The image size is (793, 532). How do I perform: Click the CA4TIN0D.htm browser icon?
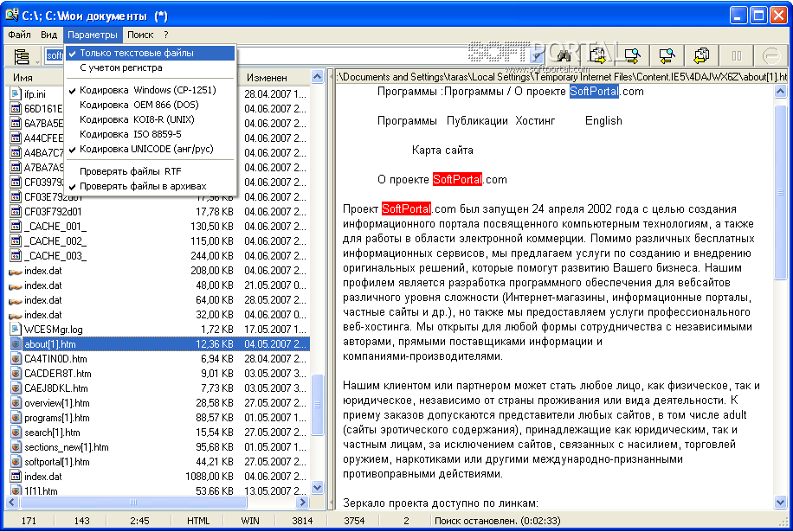(x=16, y=359)
